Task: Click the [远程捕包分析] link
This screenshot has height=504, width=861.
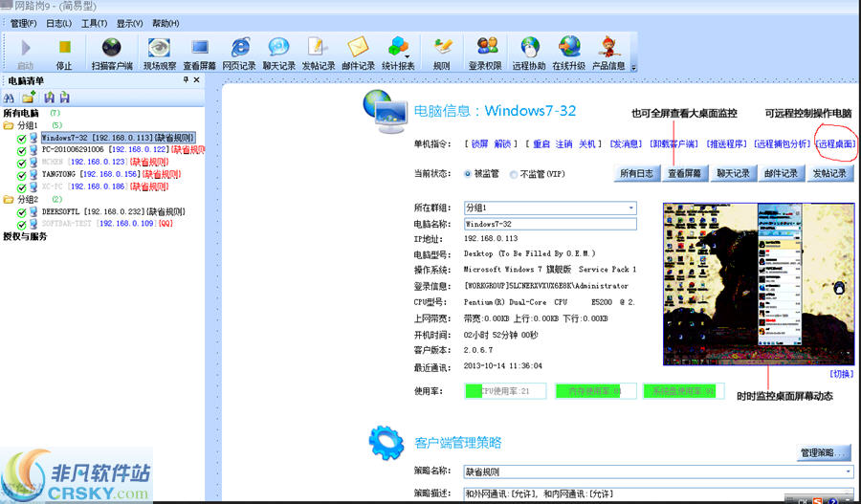Action: (x=782, y=143)
